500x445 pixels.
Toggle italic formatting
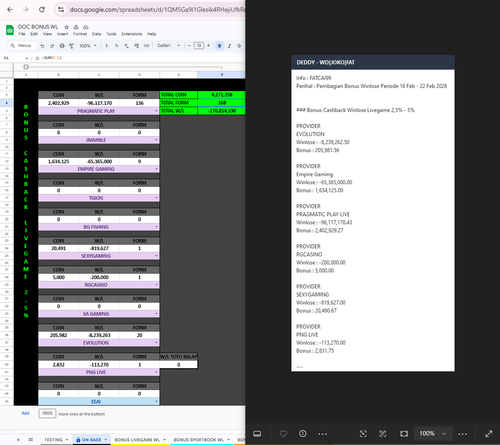[x=229, y=46]
